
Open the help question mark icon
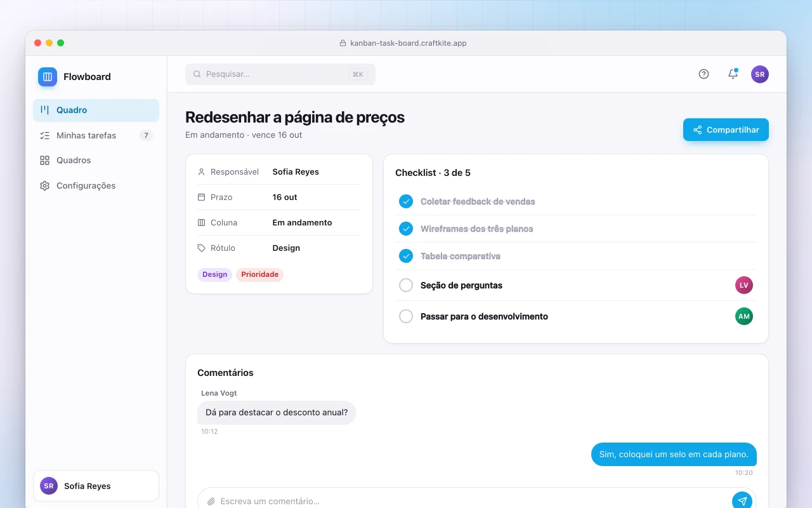704,74
